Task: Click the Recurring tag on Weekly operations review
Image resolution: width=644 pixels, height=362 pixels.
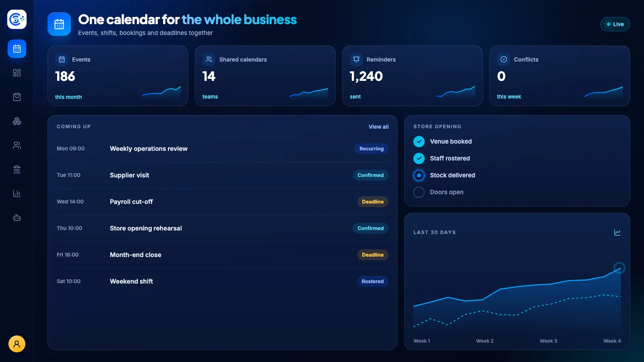Action: coord(372,149)
